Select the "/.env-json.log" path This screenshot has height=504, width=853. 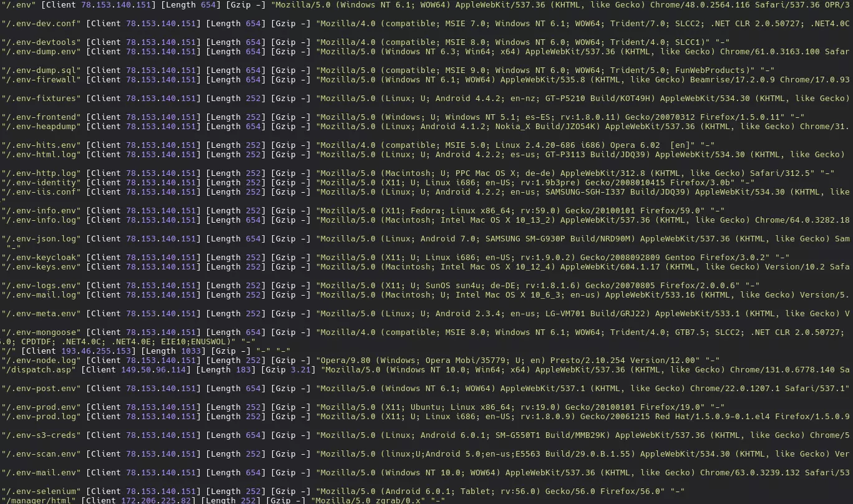click(41, 239)
